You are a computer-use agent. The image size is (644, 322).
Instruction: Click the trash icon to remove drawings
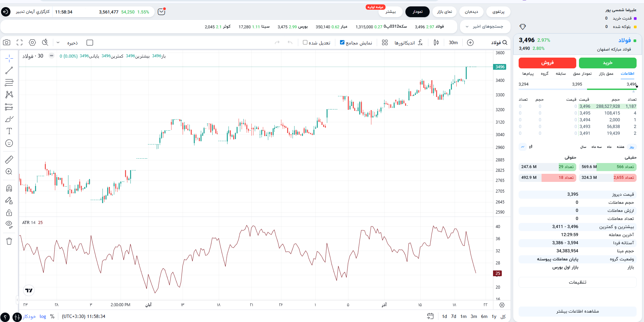point(9,241)
